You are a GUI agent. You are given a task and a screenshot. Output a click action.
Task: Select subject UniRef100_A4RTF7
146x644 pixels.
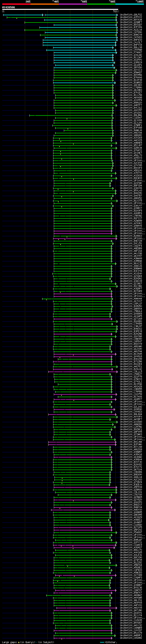tap(131, 105)
